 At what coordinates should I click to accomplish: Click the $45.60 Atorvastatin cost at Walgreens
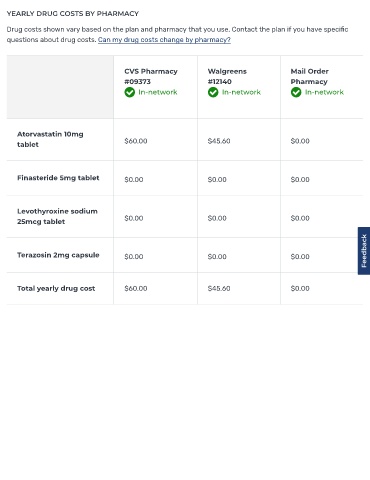219,141
